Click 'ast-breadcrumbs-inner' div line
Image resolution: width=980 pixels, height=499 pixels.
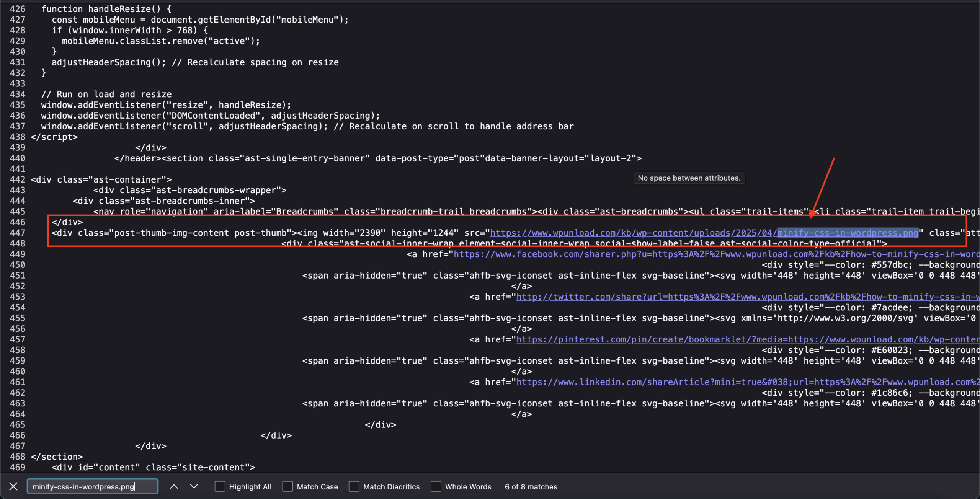click(164, 201)
